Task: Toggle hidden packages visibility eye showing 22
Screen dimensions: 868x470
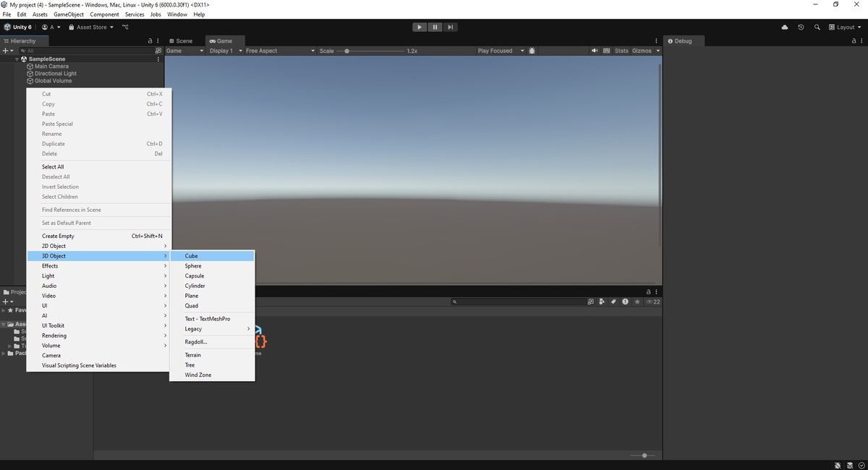Action: click(652, 302)
